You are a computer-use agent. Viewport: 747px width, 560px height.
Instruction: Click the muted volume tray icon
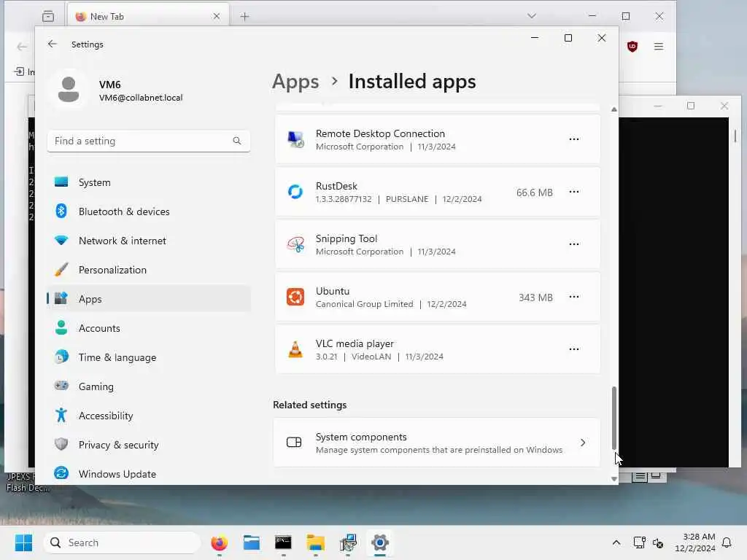(x=659, y=542)
